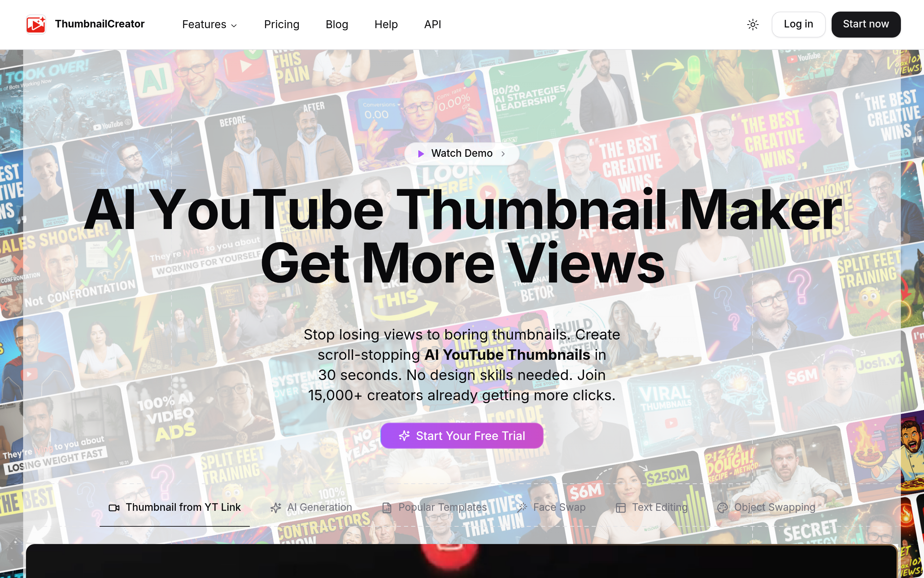Click the sparkles icon beside AI Generation
The height and width of the screenshot is (578, 924).
click(x=276, y=508)
